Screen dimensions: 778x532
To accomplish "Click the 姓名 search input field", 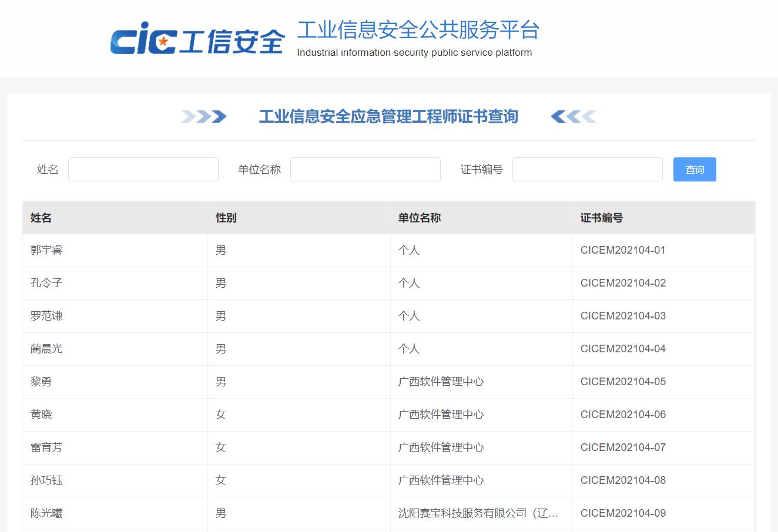I will 143,170.
